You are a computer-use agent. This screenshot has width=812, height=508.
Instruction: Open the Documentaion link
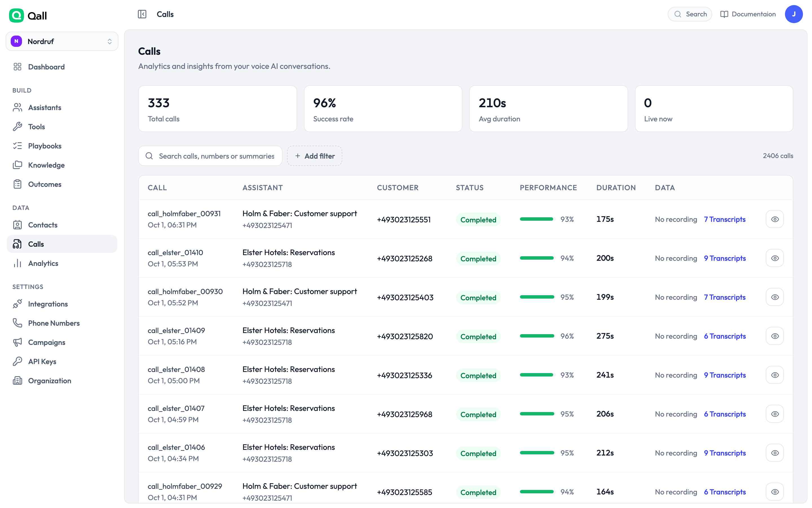click(x=748, y=14)
